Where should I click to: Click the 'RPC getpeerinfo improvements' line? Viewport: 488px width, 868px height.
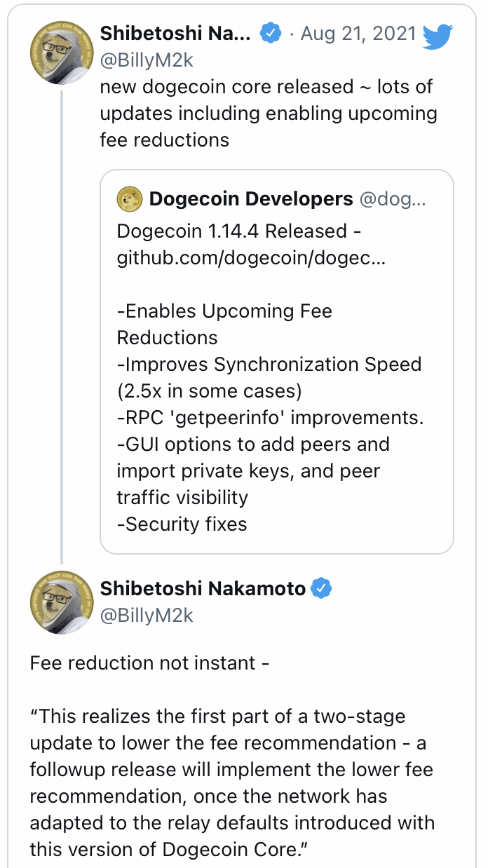point(270,417)
